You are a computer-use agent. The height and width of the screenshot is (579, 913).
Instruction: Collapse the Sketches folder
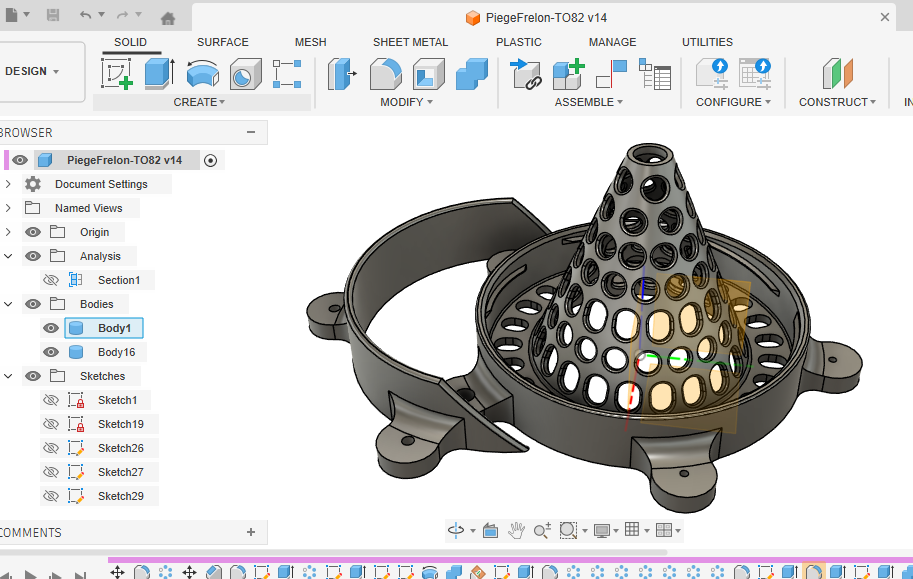tap(8, 376)
